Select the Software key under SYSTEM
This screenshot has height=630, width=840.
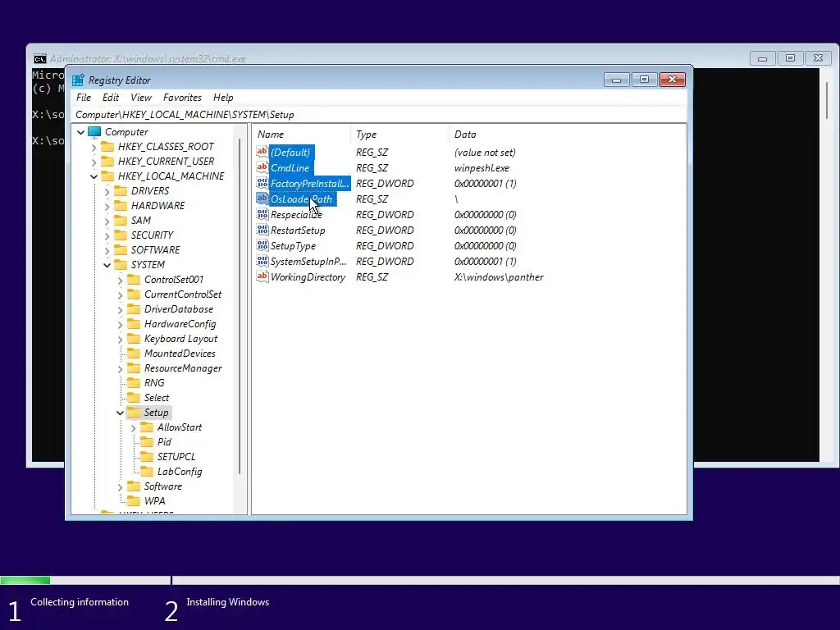pyautogui.click(x=163, y=486)
